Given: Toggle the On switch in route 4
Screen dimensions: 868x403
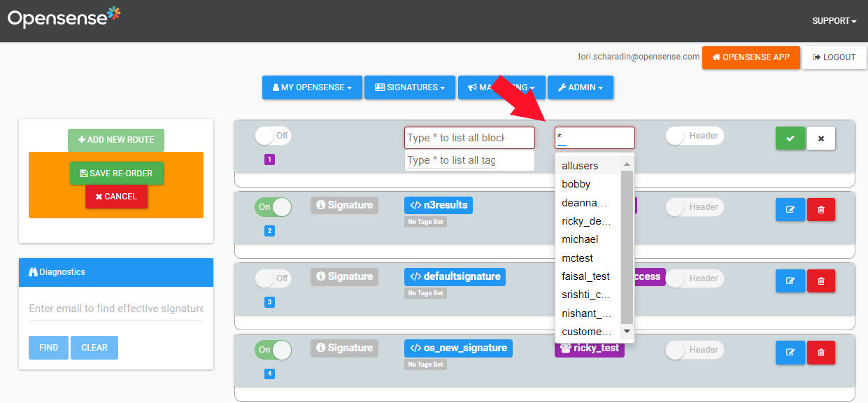Looking at the screenshot, I should click(273, 350).
